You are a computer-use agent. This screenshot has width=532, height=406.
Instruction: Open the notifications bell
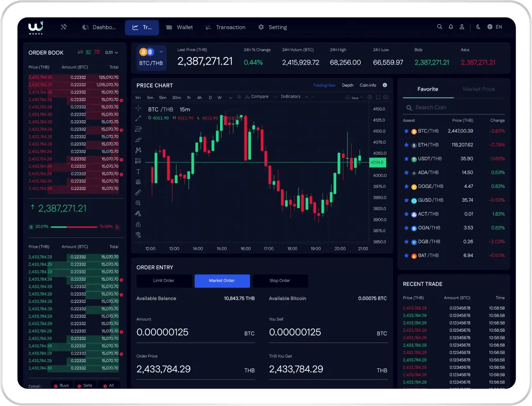(x=450, y=27)
